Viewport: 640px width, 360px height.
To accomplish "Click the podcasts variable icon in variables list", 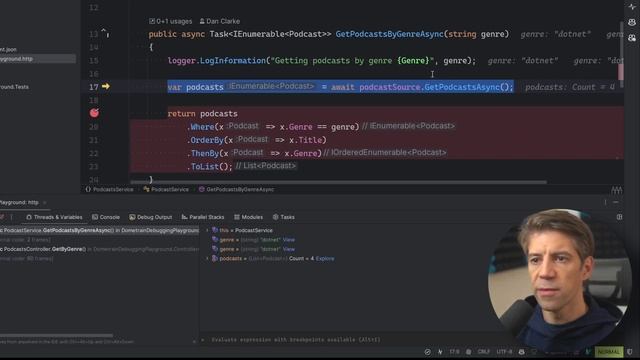I will tap(215, 258).
